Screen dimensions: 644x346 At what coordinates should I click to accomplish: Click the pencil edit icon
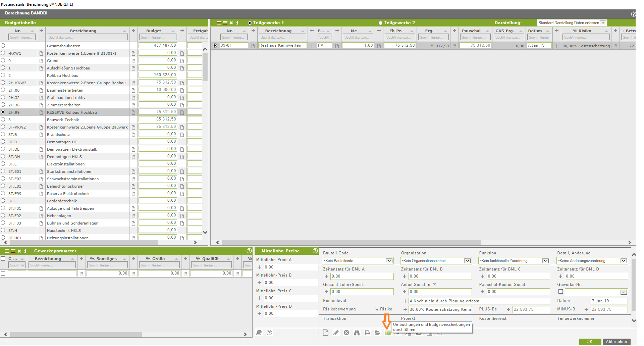pyautogui.click(x=336, y=333)
